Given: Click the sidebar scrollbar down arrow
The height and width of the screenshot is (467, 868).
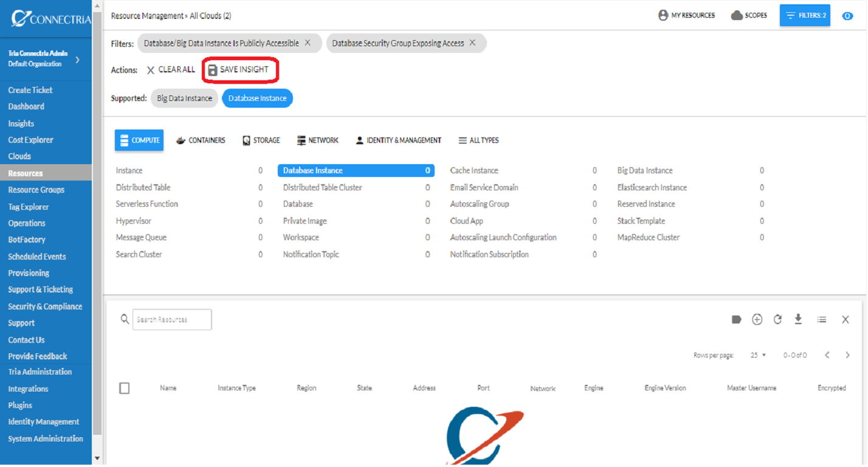Looking at the screenshot, I should pyautogui.click(x=97, y=458).
